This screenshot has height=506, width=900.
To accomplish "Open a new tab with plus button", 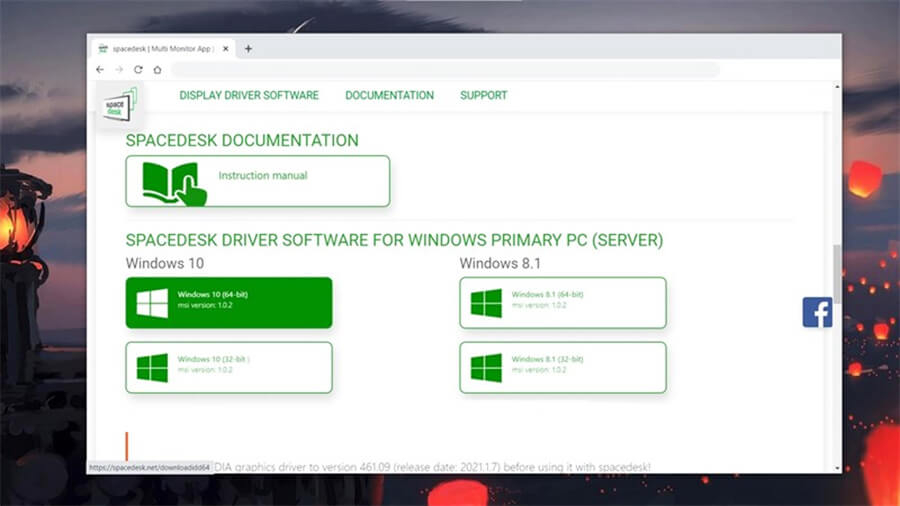I will (x=248, y=49).
